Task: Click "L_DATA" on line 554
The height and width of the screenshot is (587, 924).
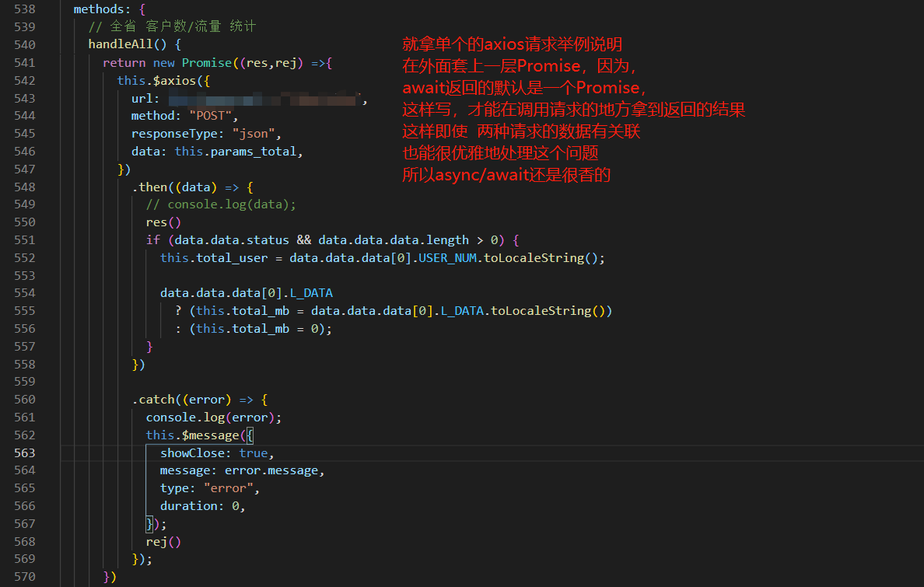Action: (311, 293)
